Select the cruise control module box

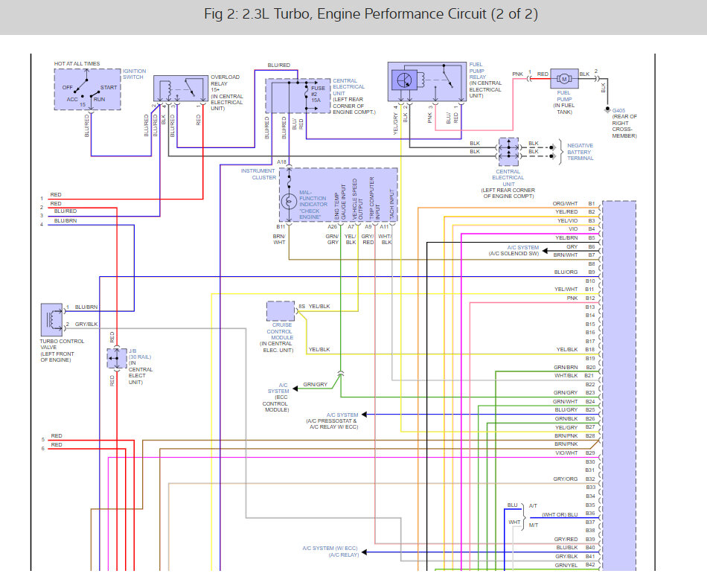click(x=281, y=311)
